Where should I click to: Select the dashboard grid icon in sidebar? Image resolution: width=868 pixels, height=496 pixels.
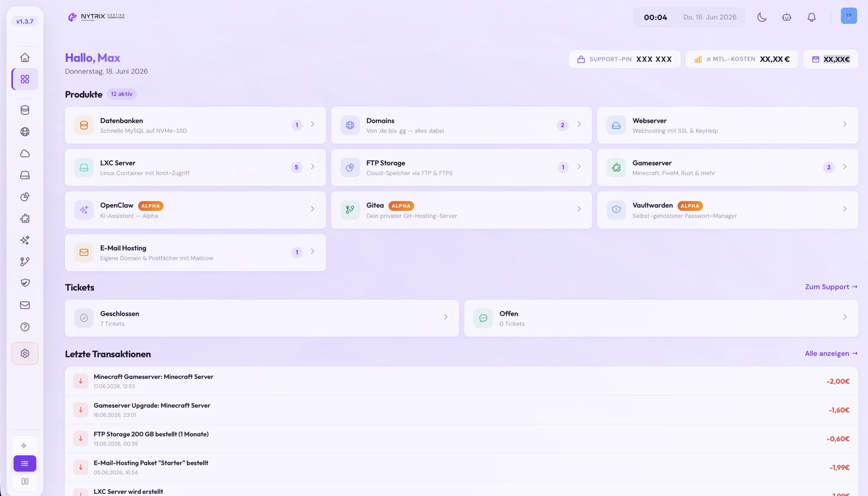click(x=25, y=79)
